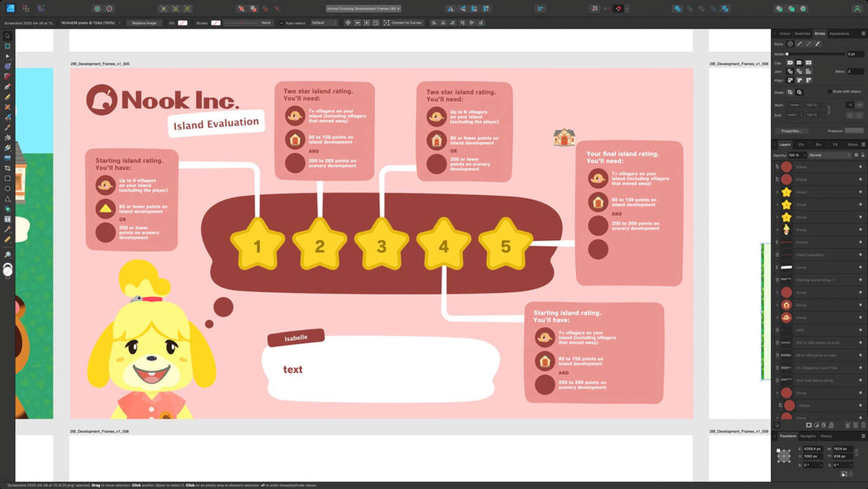Switch to the Pixel persona
The height and width of the screenshot is (489, 868).
(25, 9)
